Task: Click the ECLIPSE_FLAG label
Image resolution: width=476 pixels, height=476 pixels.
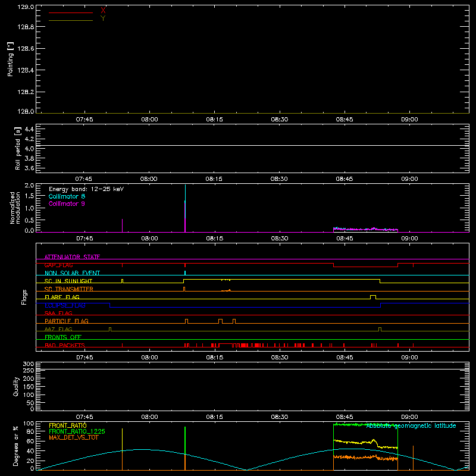Action: tap(65, 305)
